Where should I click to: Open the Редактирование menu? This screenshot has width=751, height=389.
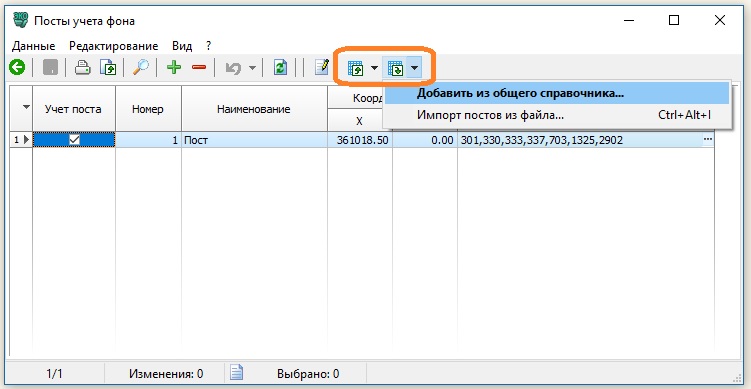point(114,46)
